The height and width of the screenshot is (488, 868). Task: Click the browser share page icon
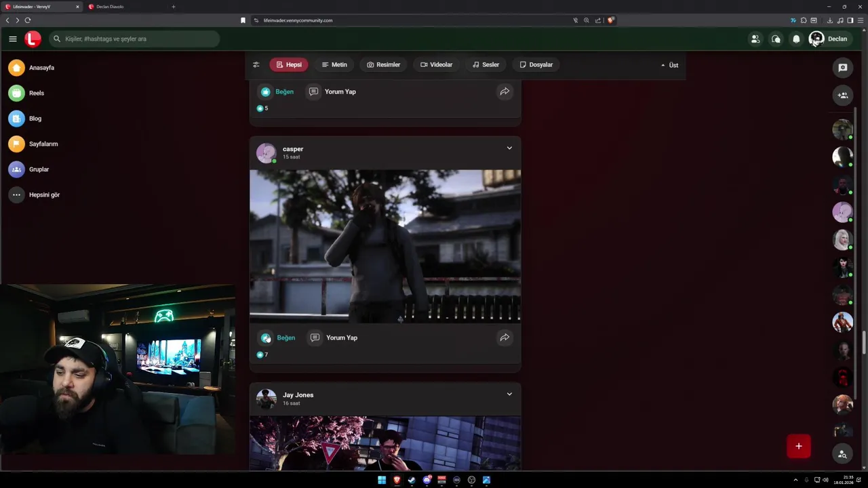(x=598, y=20)
